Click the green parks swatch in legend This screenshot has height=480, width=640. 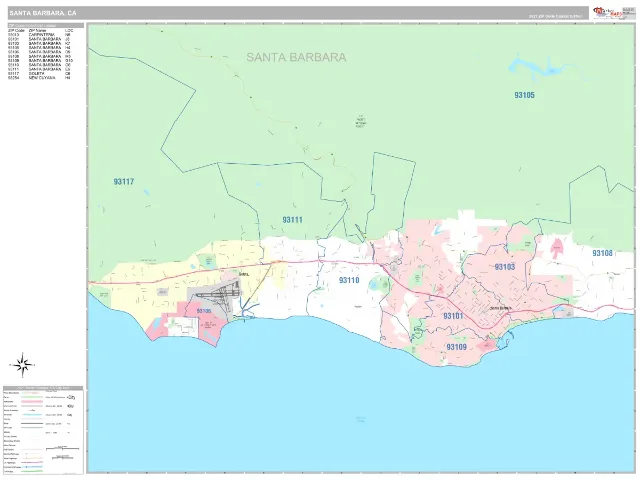32,397
